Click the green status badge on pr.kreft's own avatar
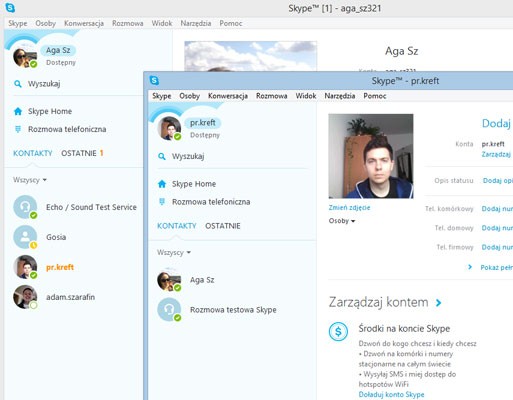Image resolution: width=513 pixels, height=400 pixels. tap(178, 137)
